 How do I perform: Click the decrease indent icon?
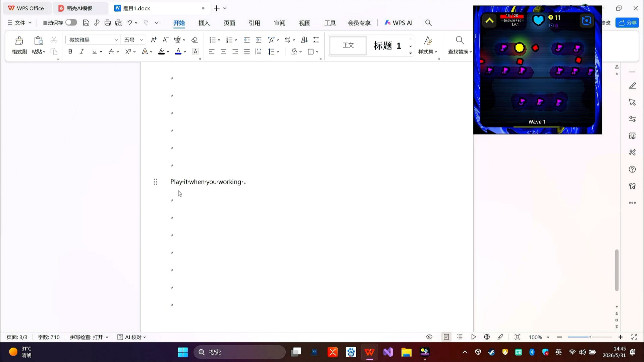(x=247, y=40)
